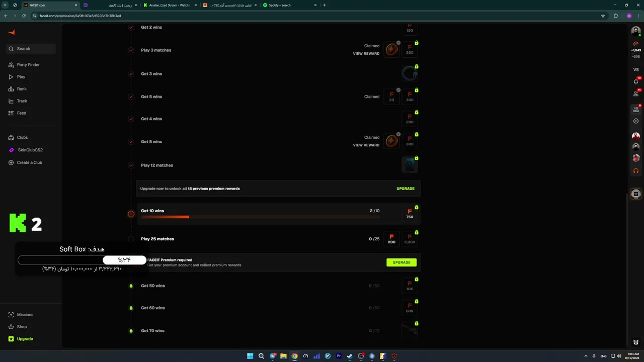Screen dimensions: 644x362
Task: Click the UPGRADE link in the unlock banner
Action: coord(406,189)
